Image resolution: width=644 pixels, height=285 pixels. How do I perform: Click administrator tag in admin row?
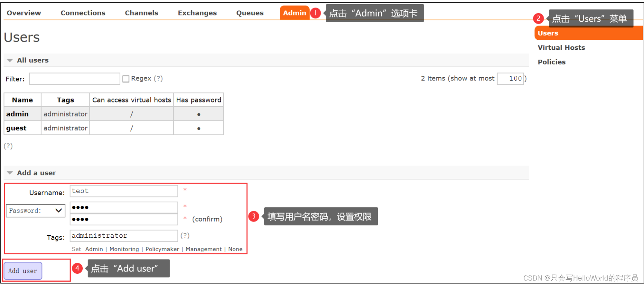pyautogui.click(x=65, y=114)
